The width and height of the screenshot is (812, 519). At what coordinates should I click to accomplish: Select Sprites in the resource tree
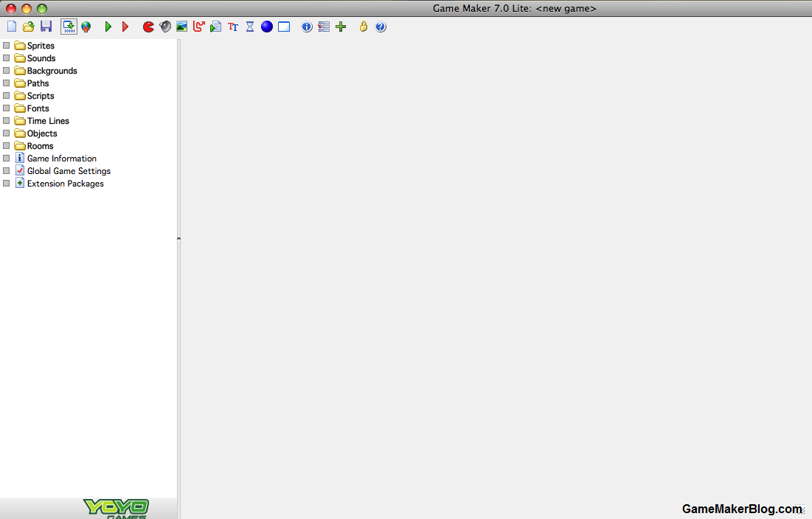click(41, 46)
